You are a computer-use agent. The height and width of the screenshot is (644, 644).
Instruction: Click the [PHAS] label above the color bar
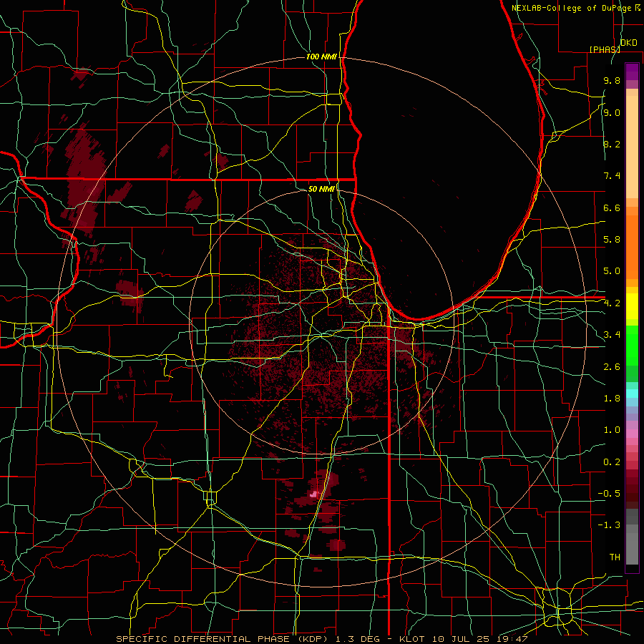(605, 49)
